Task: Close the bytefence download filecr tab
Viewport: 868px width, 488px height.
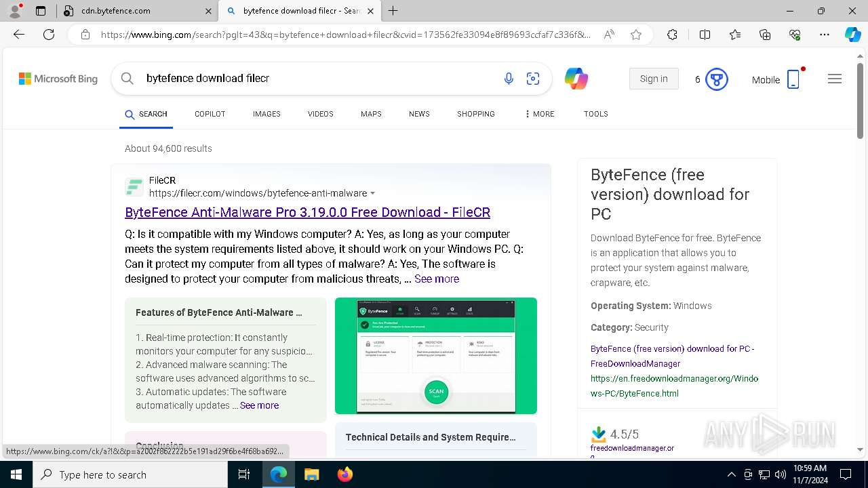Action: pyautogui.click(x=370, y=11)
